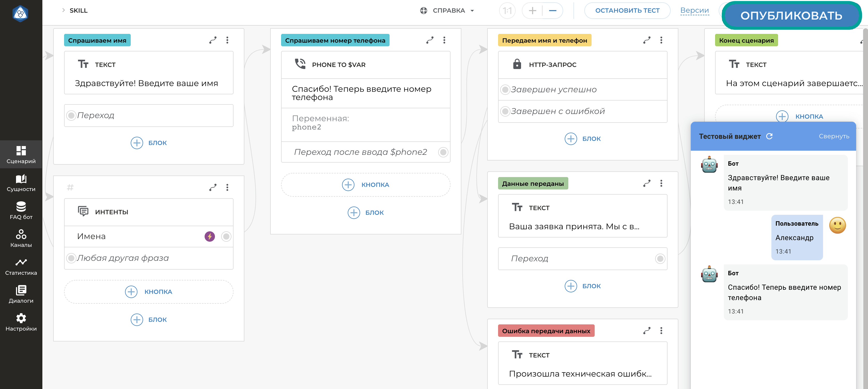Switch to the Настройки sidebar tab
This screenshot has height=389, width=868.
tap(21, 322)
